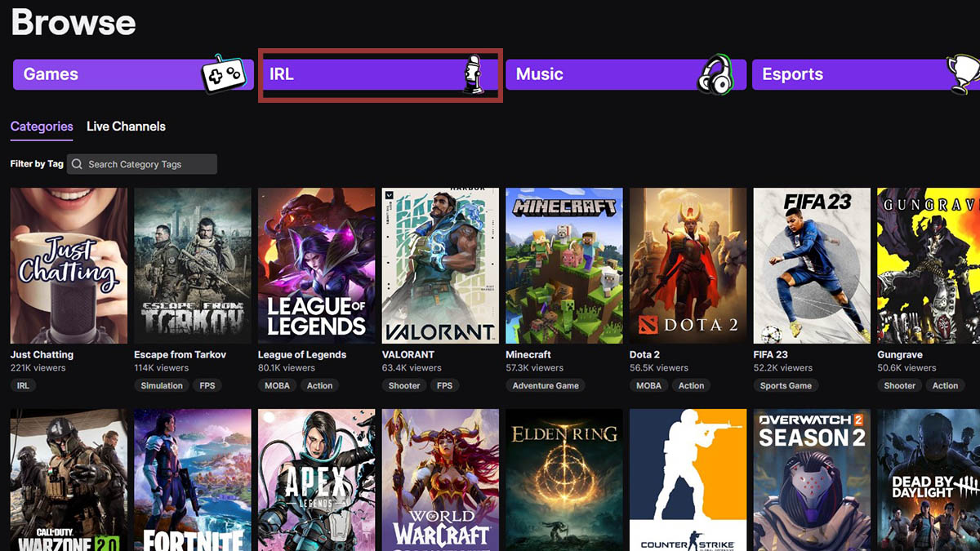
Task: Toggle the FPS tag under VALORANT
Action: pos(445,385)
